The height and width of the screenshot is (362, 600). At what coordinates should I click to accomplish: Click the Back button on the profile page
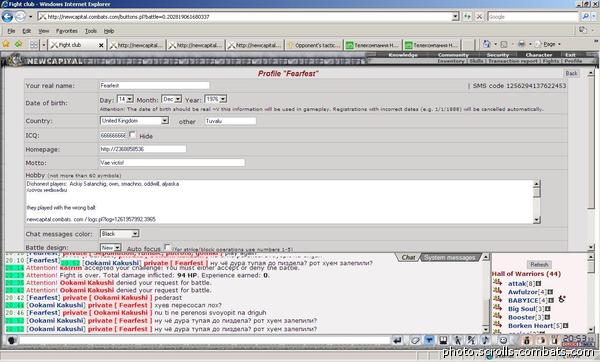tap(571, 73)
